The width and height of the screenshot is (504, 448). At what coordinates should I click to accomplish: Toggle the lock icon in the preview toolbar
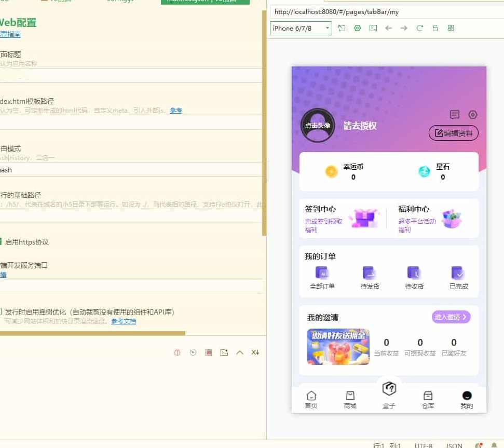(435, 29)
